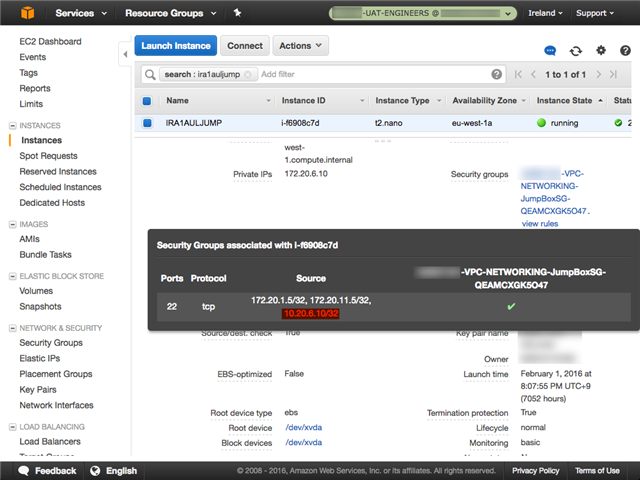The image size is (640, 480).
Task: Click the green status check icon in row
Action: [x=618, y=123]
